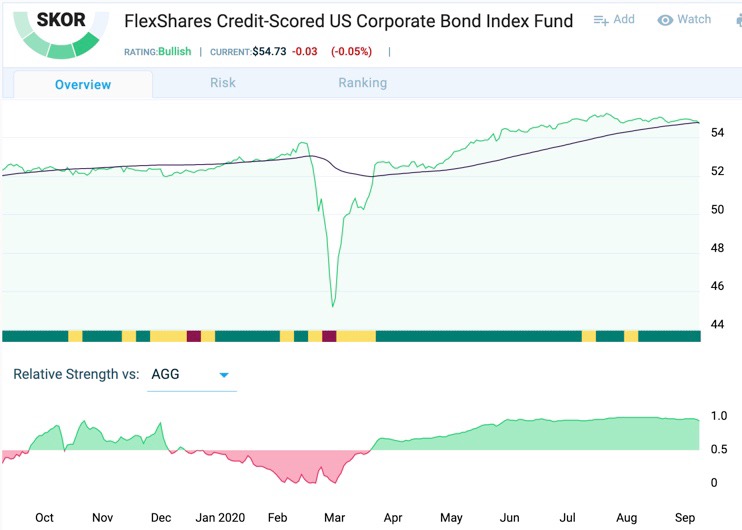Click the partially visible icon right of Watch
Image resolution: width=742 pixels, height=530 pixels.
pyautogui.click(x=737, y=20)
